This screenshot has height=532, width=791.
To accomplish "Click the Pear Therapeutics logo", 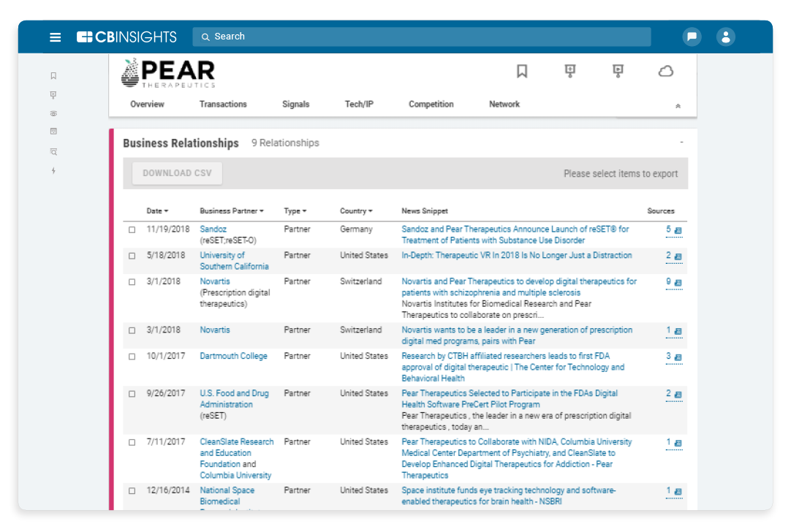I will click(168, 73).
